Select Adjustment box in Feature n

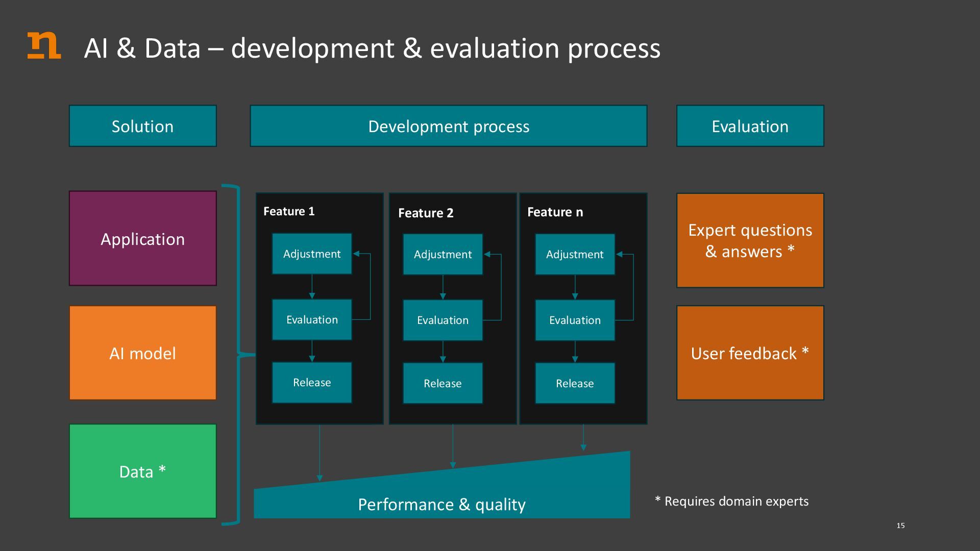(x=575, y=254)
